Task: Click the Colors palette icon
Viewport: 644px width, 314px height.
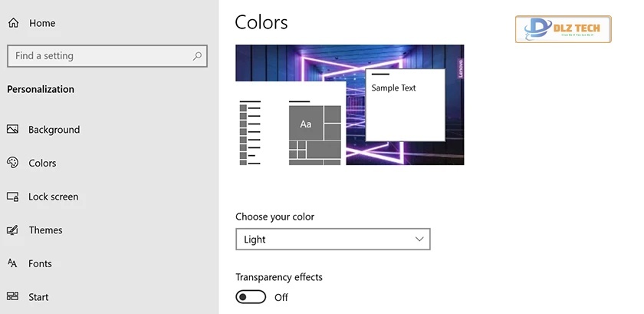Action: tap(13, 163)
